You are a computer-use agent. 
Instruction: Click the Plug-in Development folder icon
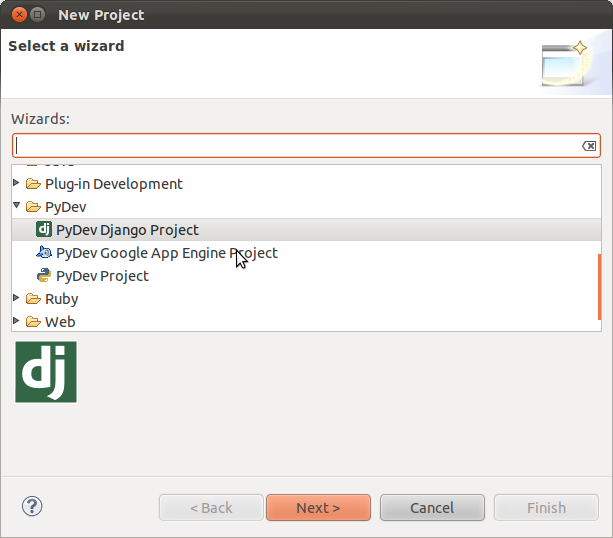pos(33,184)
